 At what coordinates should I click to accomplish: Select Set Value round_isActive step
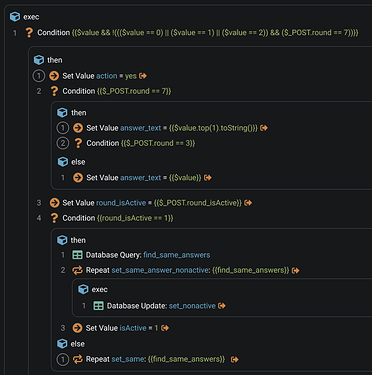(x=150, y=203)
